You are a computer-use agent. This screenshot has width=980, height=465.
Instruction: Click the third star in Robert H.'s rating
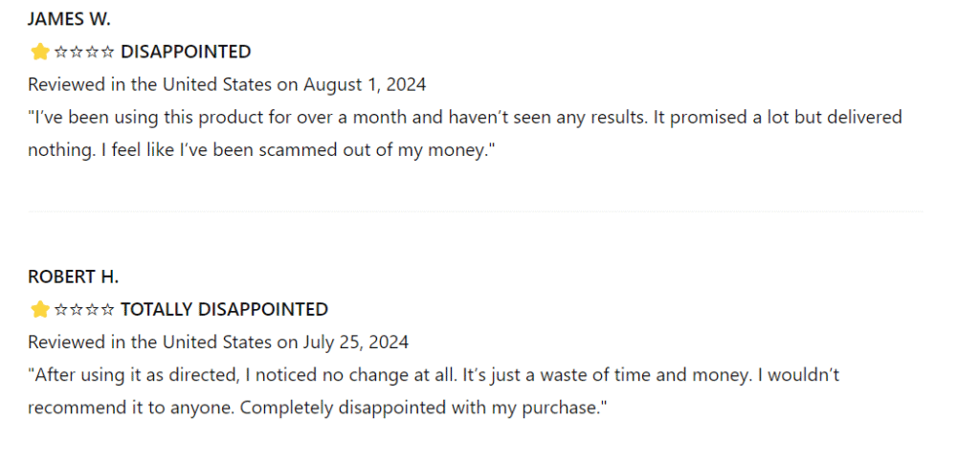(x=78, y=309)
